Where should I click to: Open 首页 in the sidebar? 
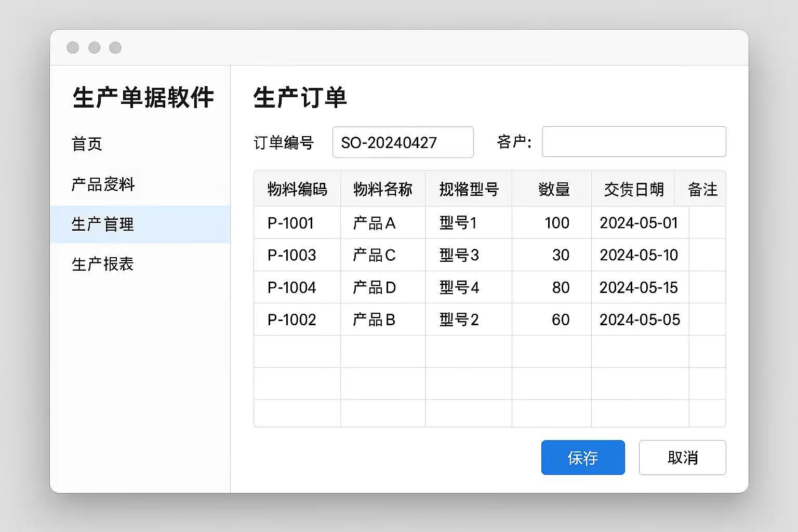pyautogui.click(x=87, y=144)
